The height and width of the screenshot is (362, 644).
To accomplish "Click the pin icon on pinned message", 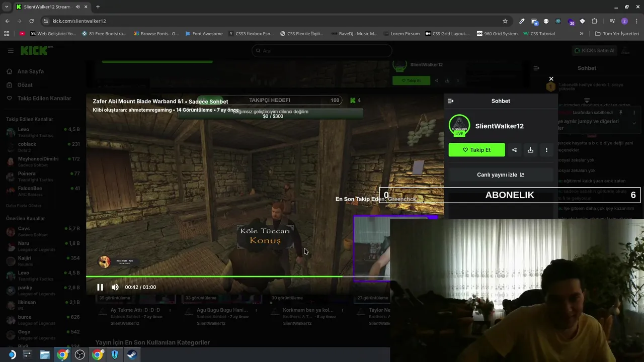I will tap(621, 113).
